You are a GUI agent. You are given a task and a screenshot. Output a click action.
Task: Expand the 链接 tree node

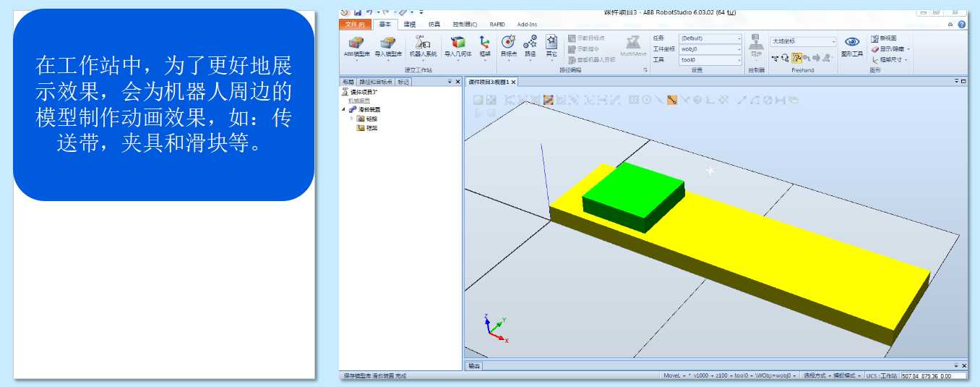coord(352,119)
